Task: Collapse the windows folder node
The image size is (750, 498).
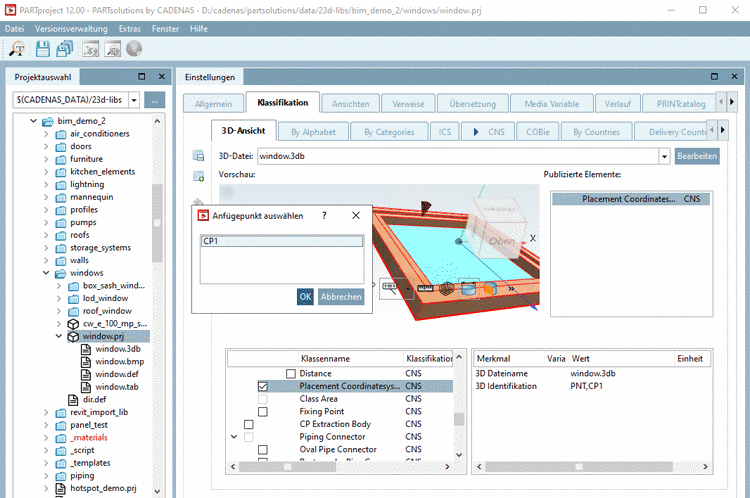Action: point(46,273)
